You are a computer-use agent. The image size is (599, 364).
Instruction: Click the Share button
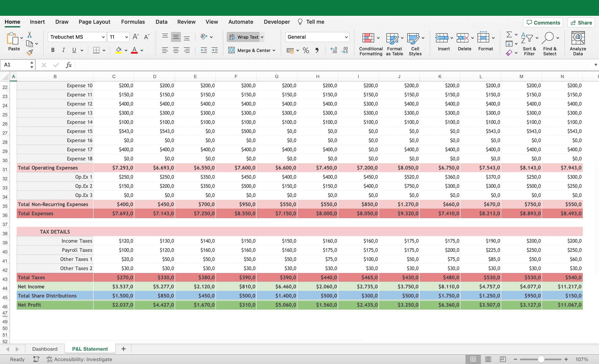coord(581,22)
